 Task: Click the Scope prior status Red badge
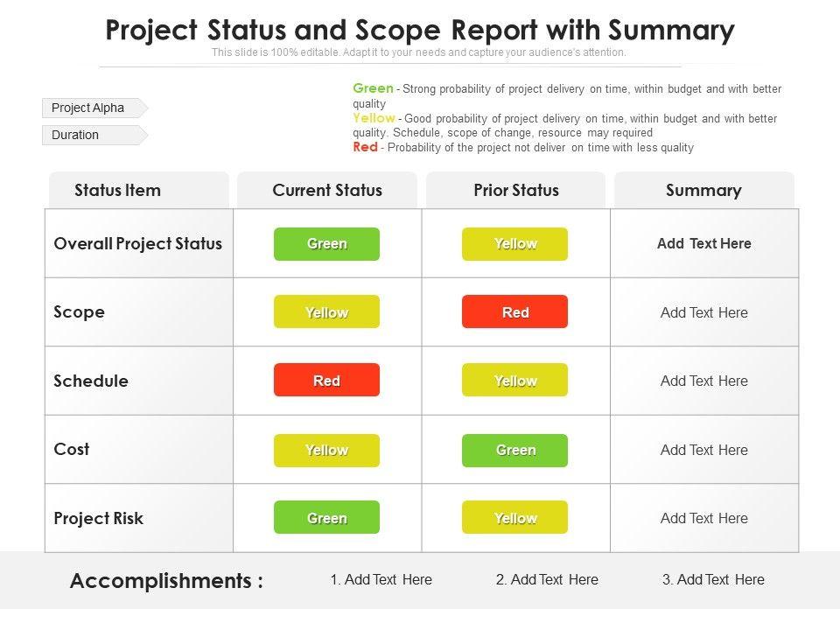(515, 312)
